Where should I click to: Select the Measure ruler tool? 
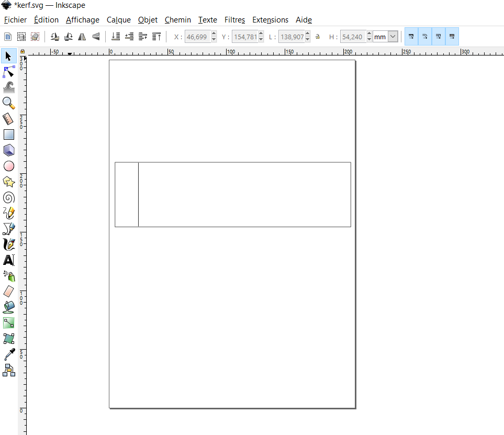coord(9,119)
